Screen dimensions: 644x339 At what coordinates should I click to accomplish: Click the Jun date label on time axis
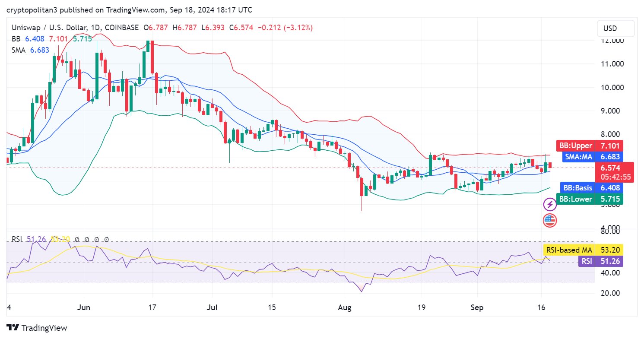pyautogui.click(x=84, y=307)
